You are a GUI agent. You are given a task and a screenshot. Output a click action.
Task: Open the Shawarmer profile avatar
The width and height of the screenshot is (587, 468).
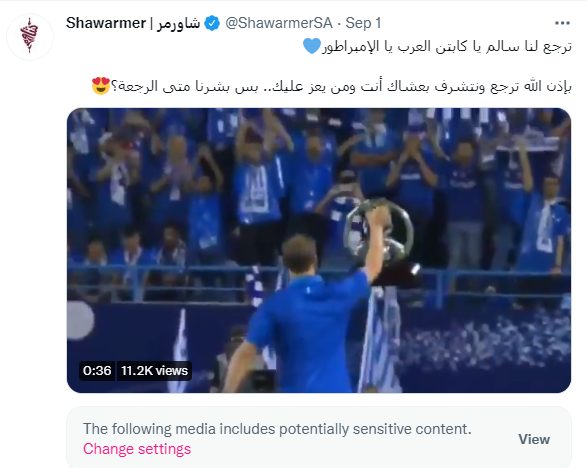(x=30, y=37)
